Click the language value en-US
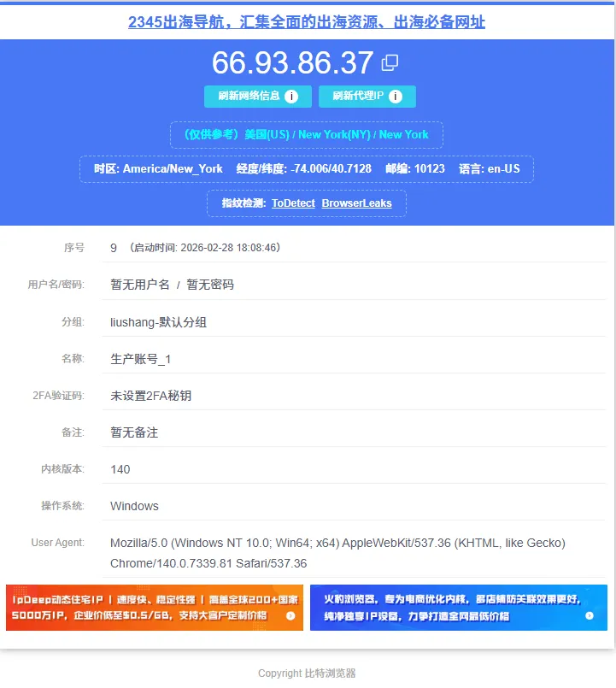Viewport: 616px width, 688px height. [x=504, y=169]
